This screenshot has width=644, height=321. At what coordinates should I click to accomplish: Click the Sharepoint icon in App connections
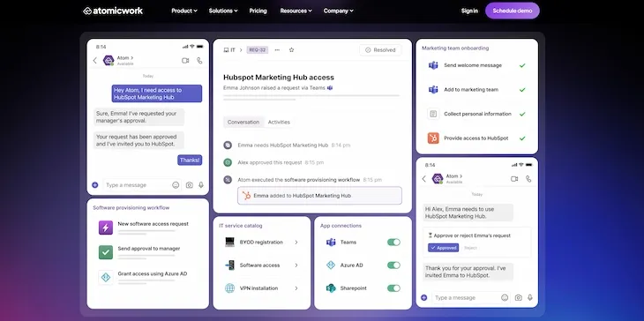tap(331, 288)
